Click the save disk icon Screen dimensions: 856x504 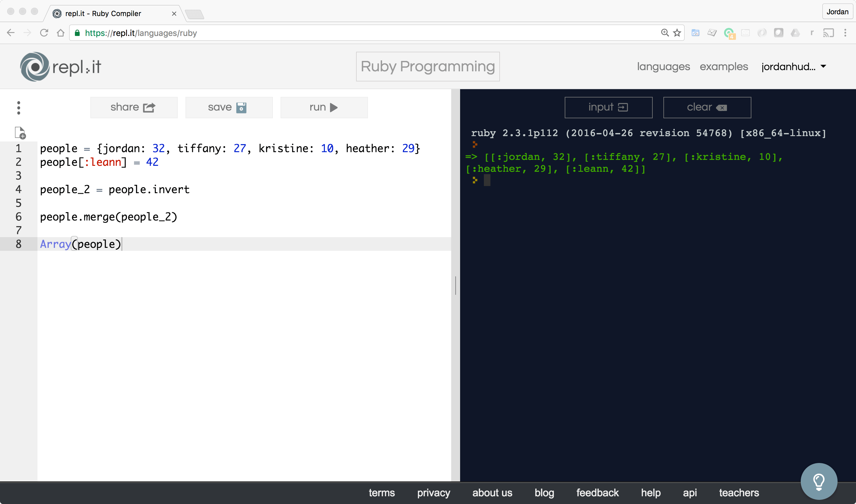(x=242, y=107)
